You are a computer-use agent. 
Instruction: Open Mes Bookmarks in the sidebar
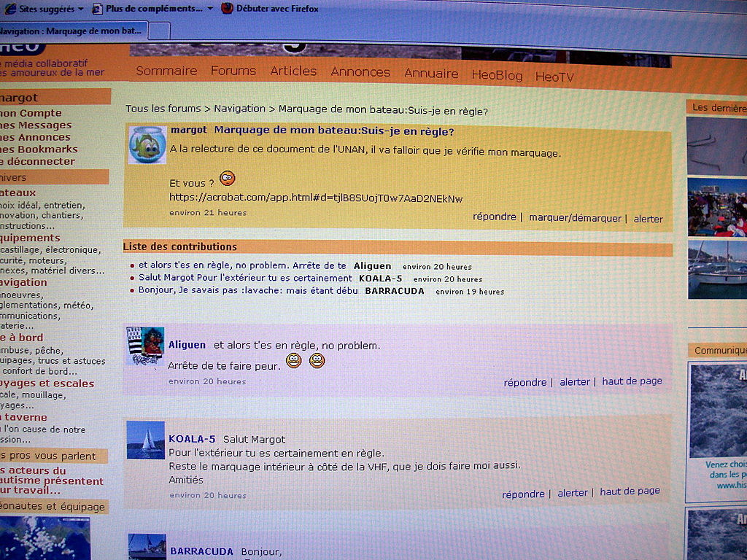click(39, 149)
